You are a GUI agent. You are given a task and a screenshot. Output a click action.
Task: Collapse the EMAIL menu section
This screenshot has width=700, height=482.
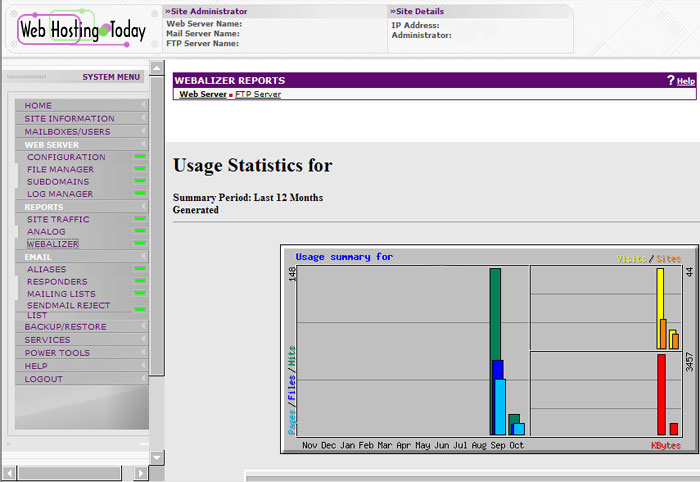[144, 257]
